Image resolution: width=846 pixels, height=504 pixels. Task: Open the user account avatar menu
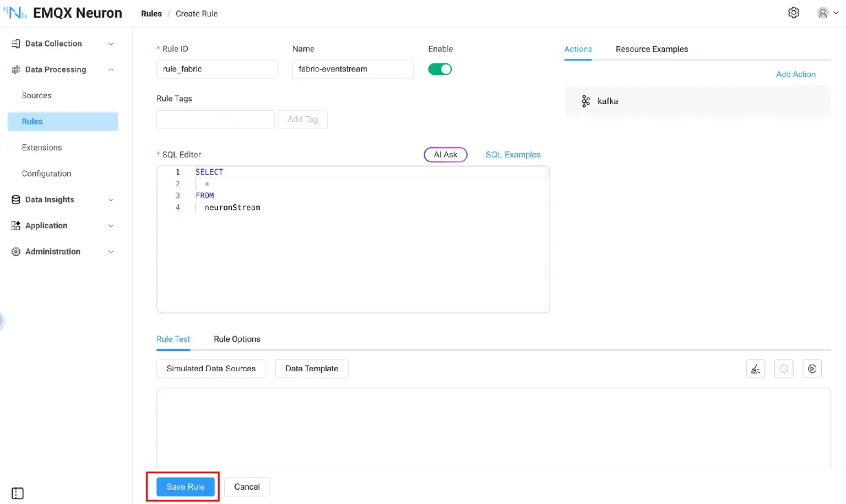pos(827,13)
